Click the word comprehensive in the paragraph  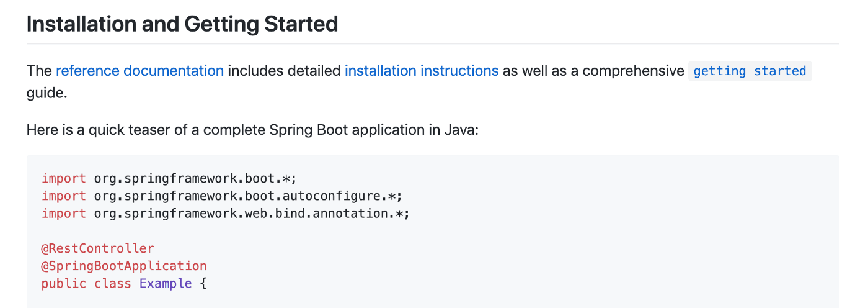633,71
